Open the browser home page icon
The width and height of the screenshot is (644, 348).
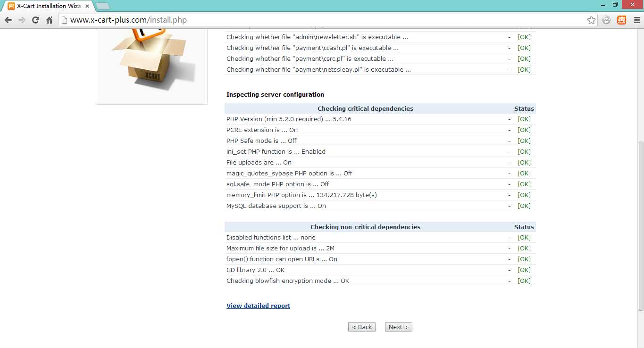tap(49, 20)
